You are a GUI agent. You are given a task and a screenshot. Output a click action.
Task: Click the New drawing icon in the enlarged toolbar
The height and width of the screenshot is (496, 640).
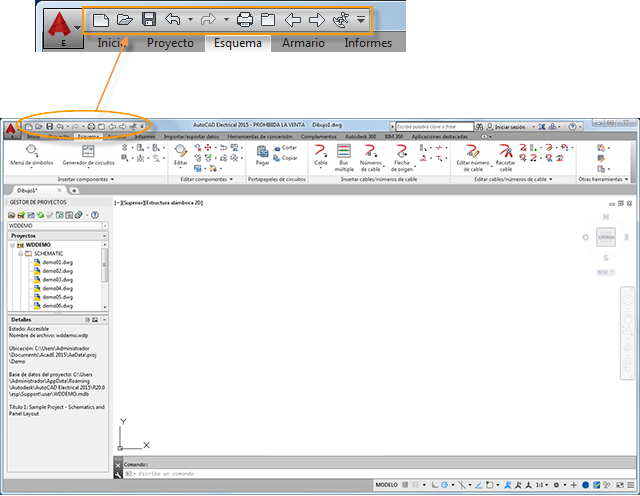coord(100,20)
